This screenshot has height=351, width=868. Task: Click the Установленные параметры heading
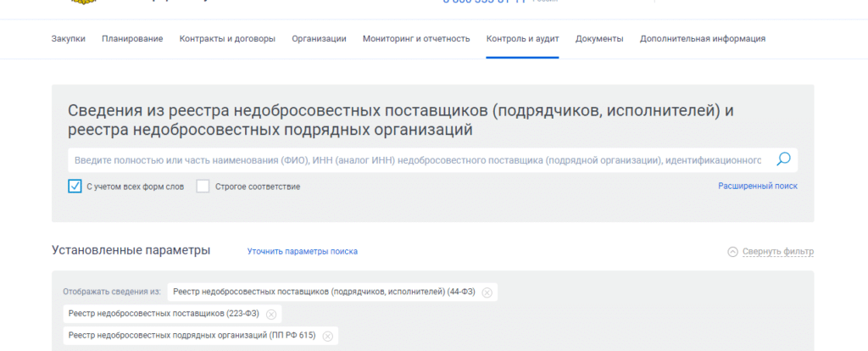pyautogui.click(x=131, y=250)
